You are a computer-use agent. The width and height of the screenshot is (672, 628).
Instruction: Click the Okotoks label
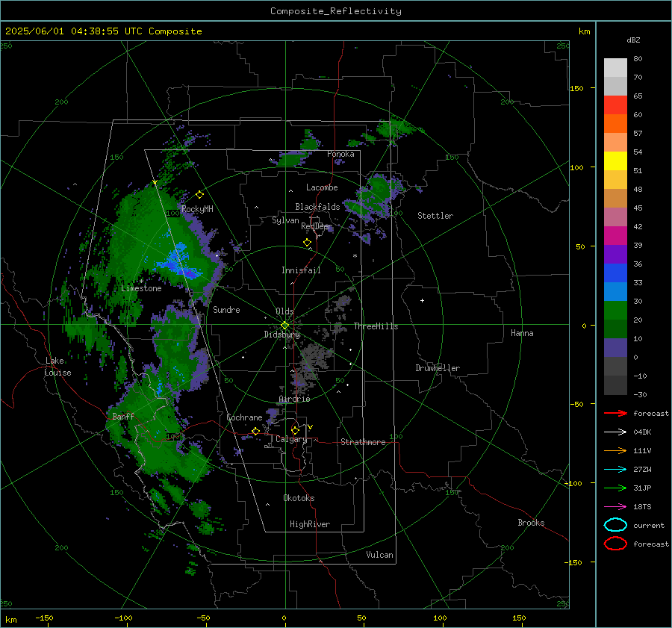click(x=299, y=498)
